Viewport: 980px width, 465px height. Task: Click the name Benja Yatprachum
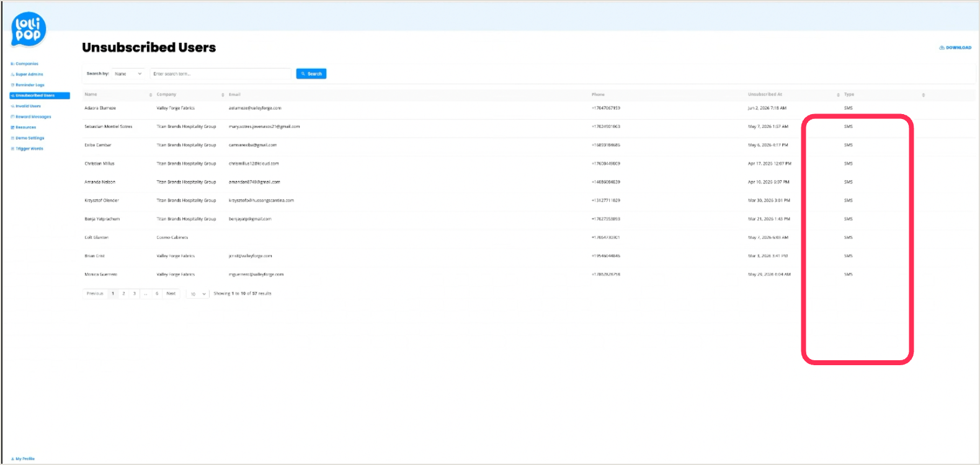tap(102, 219)
